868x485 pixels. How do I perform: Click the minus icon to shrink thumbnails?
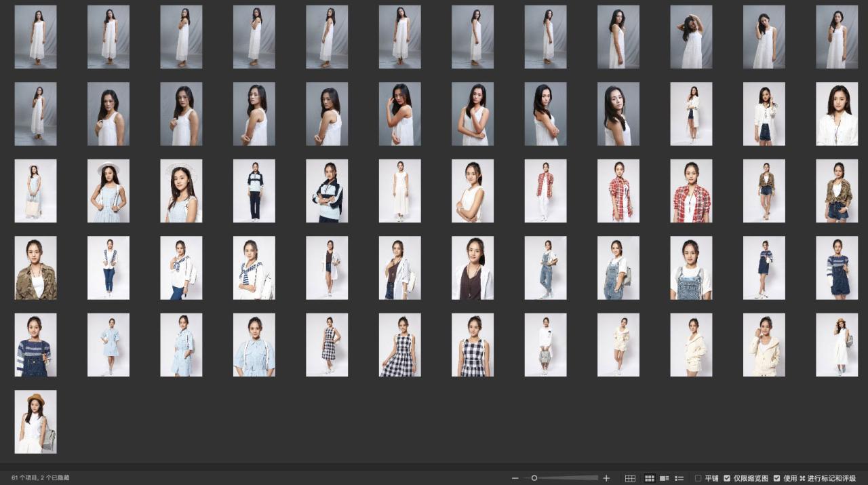pos(515,478)
